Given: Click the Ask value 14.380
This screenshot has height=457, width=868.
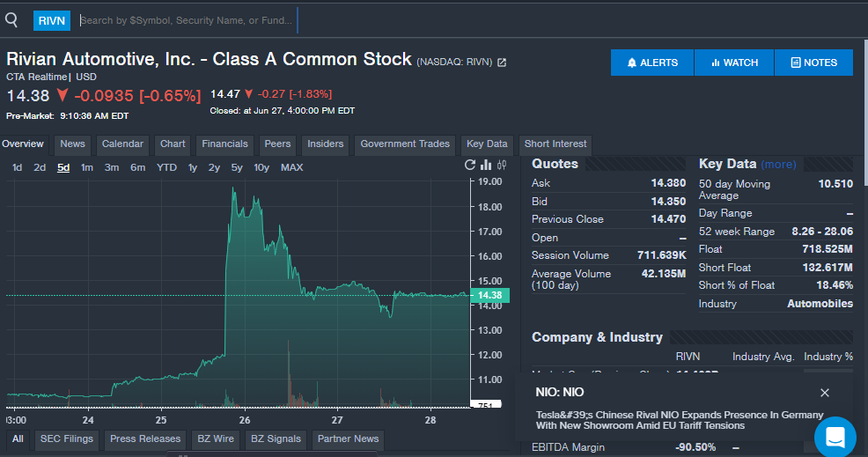Looking at the screenshot, I should tap(668, 183).
